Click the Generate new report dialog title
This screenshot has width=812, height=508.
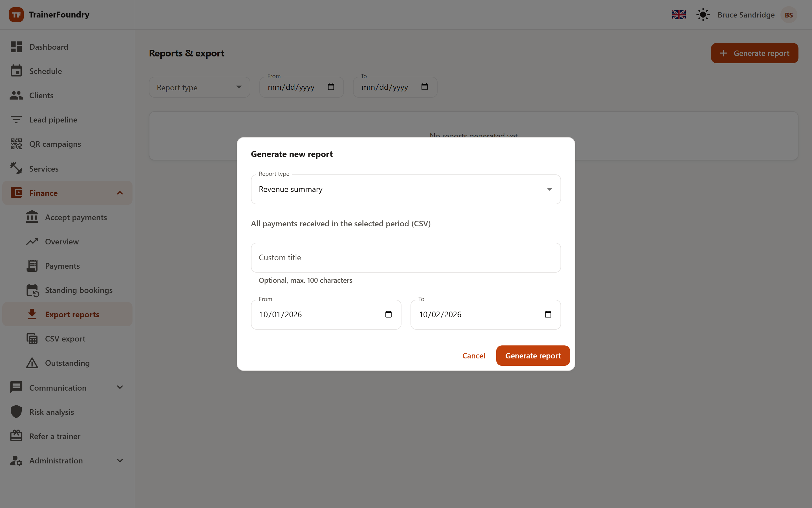coord(292,154)
